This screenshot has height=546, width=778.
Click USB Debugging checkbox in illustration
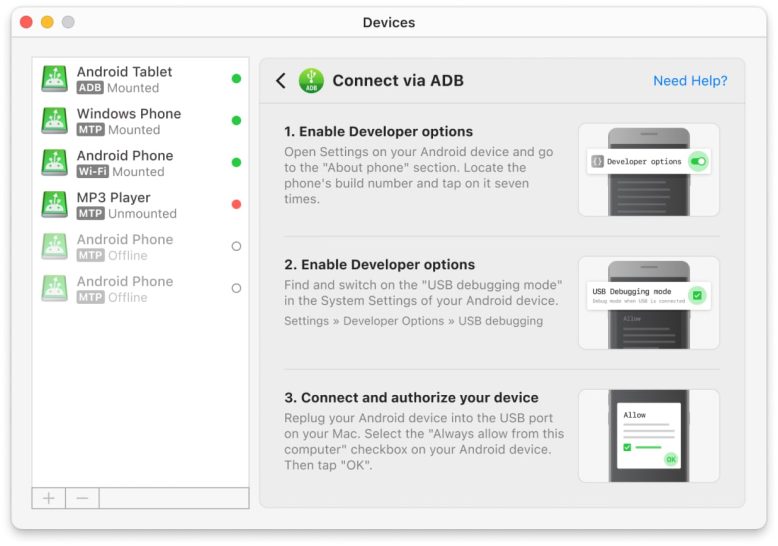(697, 295)
